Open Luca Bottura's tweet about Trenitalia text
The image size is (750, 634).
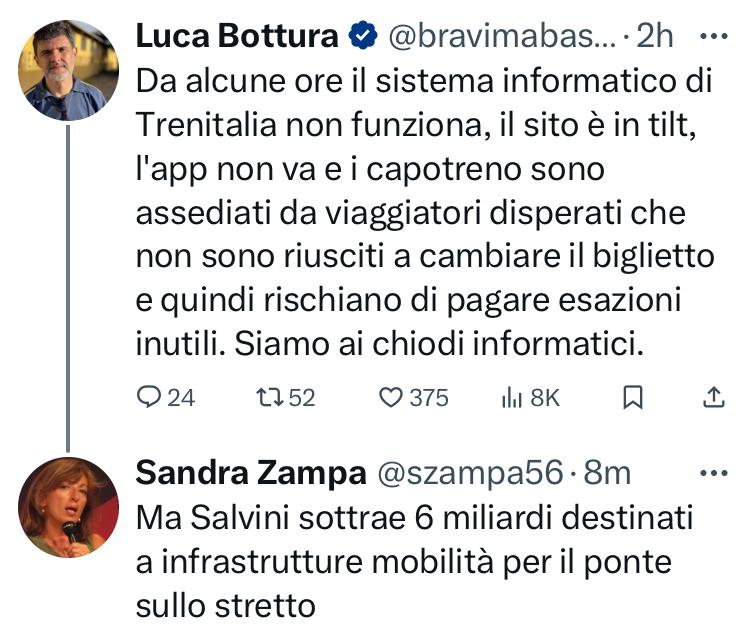click(x=425, y=212)
